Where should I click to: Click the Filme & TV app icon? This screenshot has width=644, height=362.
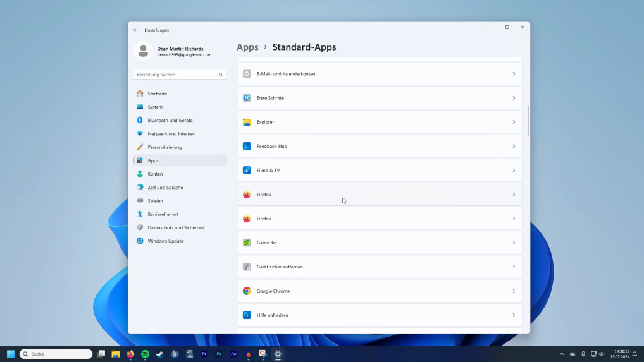click(x=247, y=171)
